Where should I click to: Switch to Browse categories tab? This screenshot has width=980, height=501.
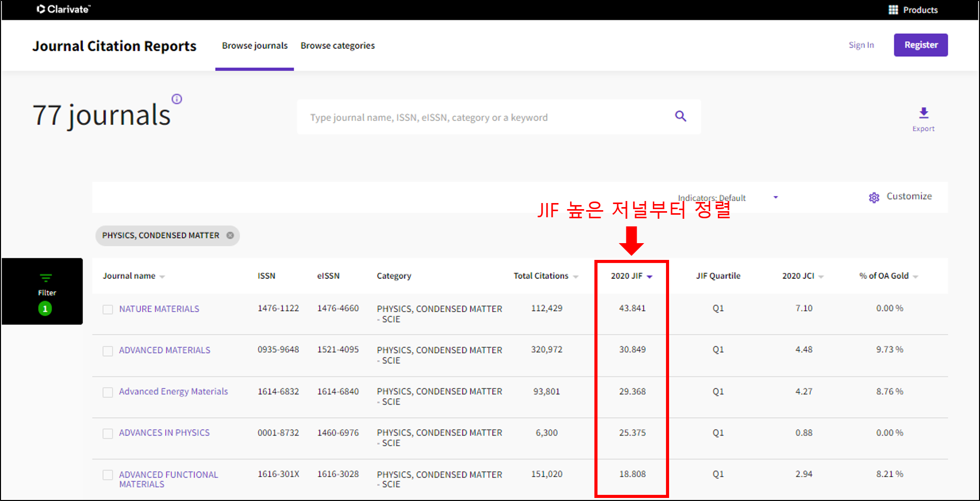pos(337,46)
